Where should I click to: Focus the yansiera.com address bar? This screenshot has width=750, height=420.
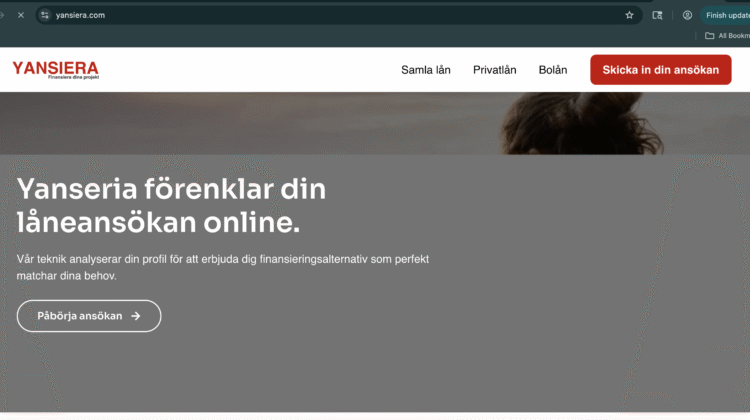tap(300, 15)
